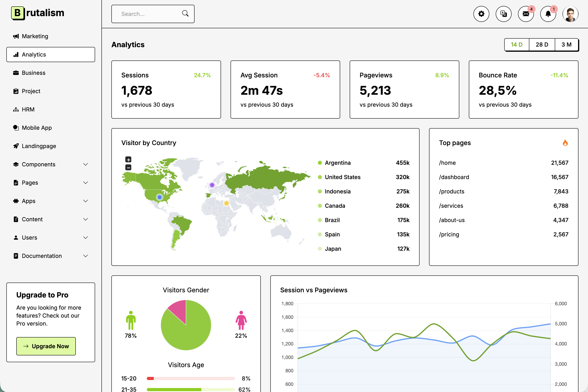The height and width of the screenshot is (392, 588).
Task: Click the /products top page row
Action: pos(503,191)
